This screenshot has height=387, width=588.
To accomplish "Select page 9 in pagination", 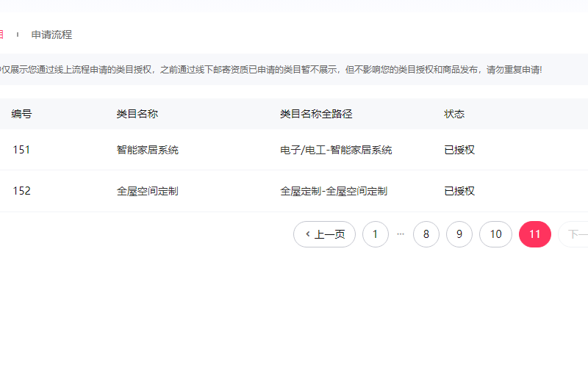I will pyautogui.click(x=459, y=234).
